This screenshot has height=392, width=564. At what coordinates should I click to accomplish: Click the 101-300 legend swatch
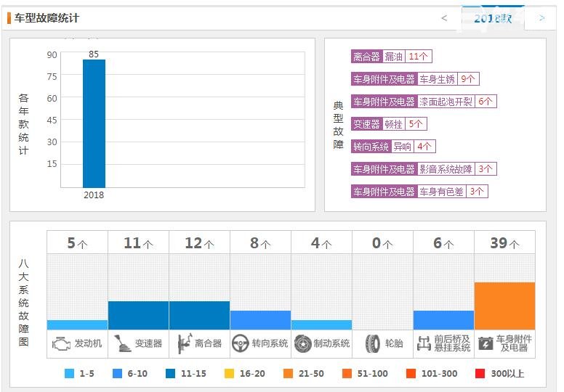(411, 373)
